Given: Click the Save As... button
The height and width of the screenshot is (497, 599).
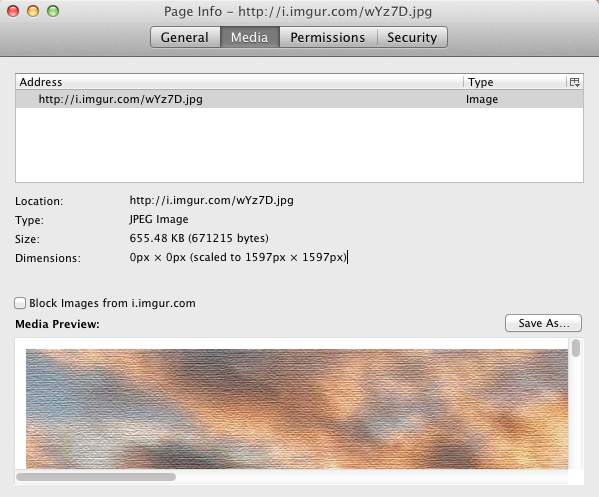Looking at the screenshot, I should coord(543,323).
